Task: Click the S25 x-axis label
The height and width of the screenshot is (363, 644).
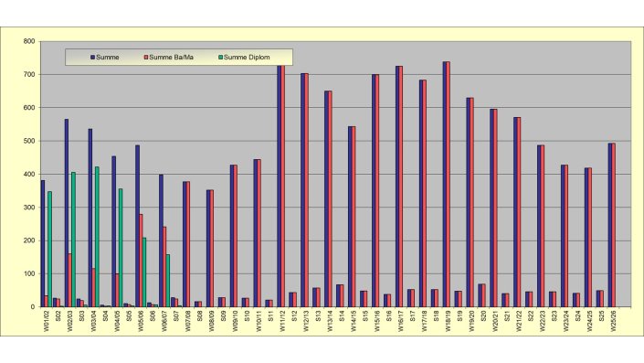Action: point(602,316)
